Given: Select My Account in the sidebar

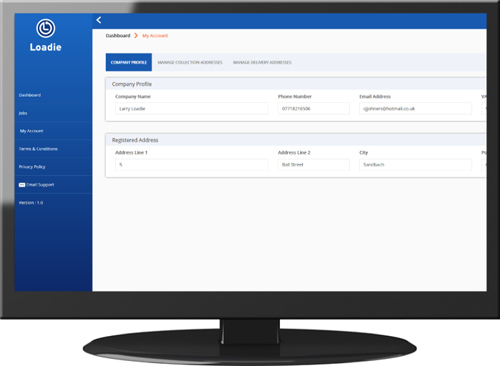Looking at the screenshot, I should tap(31, 131).
